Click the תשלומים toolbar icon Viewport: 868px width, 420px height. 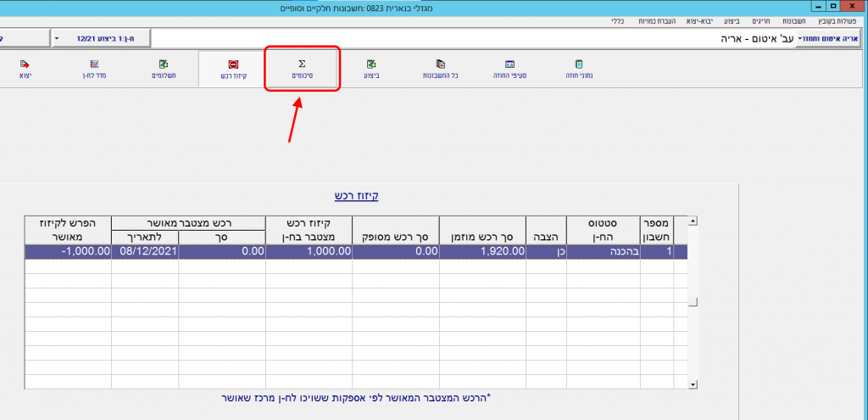pos(163,69)
